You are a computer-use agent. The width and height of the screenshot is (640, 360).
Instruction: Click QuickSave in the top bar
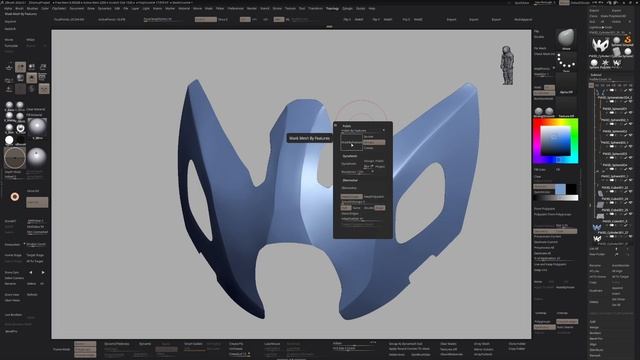522,3
